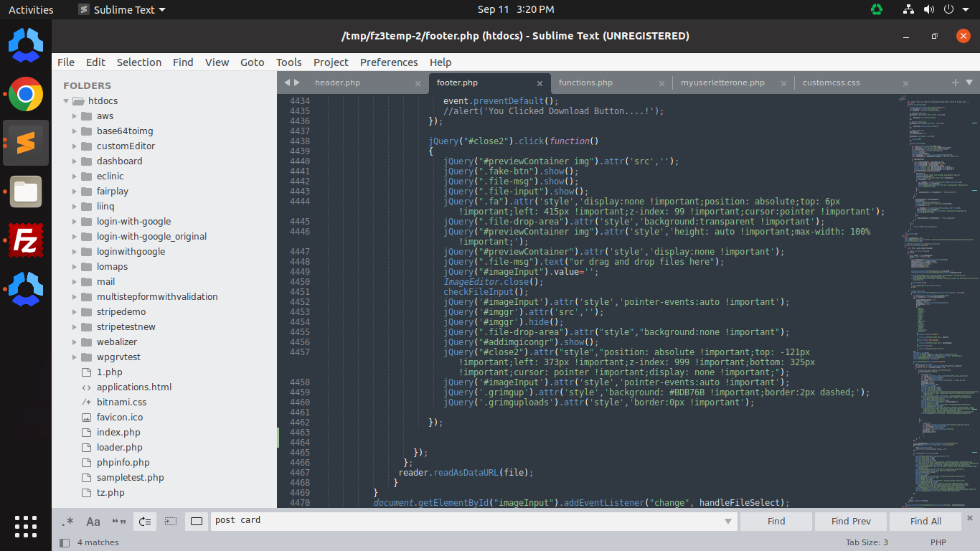This screenshot has width=980, height=551.
Task: Toggle wrap search in the find bar
Action: tap(144, 522)
